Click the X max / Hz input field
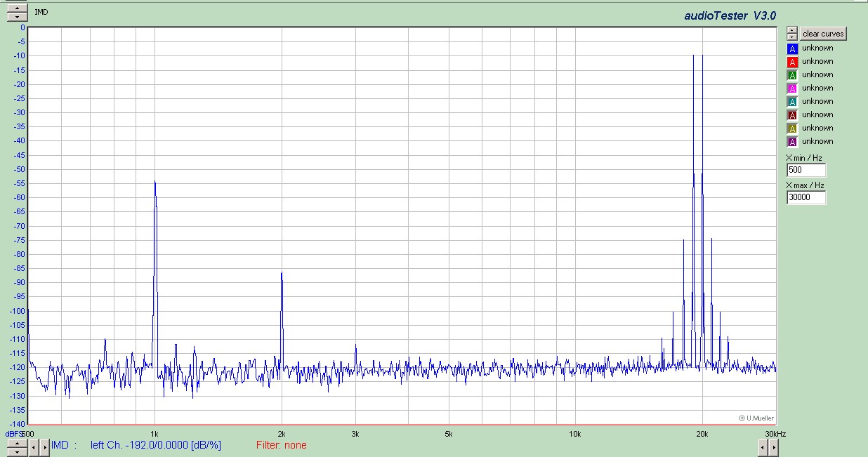The height and width of the screenshot is (457, 868). click(x=806, y=197)
